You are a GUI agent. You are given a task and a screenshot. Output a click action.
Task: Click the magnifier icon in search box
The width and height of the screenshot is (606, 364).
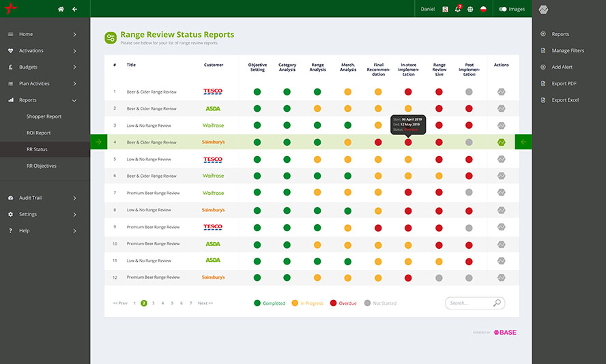click(x=497, y=303)
